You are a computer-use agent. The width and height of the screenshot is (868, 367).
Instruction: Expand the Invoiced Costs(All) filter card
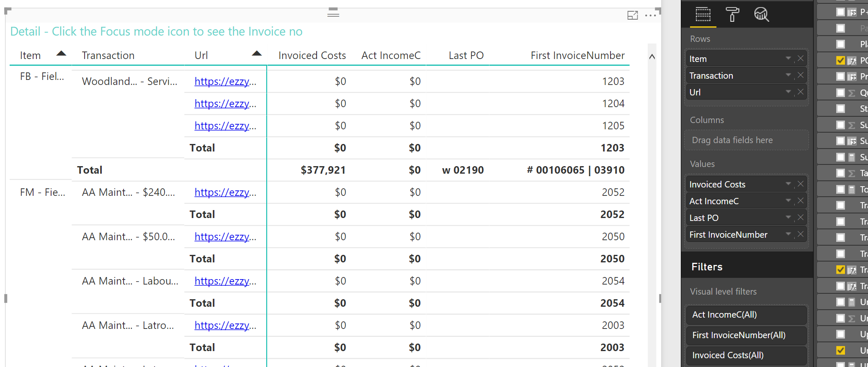[x=746, y=355]
